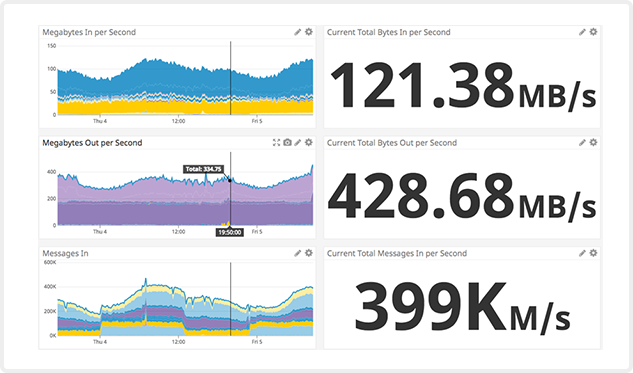Click the 428.68 MB/s value display
Screen dimensions: 633x373
(x=462, y=196)
